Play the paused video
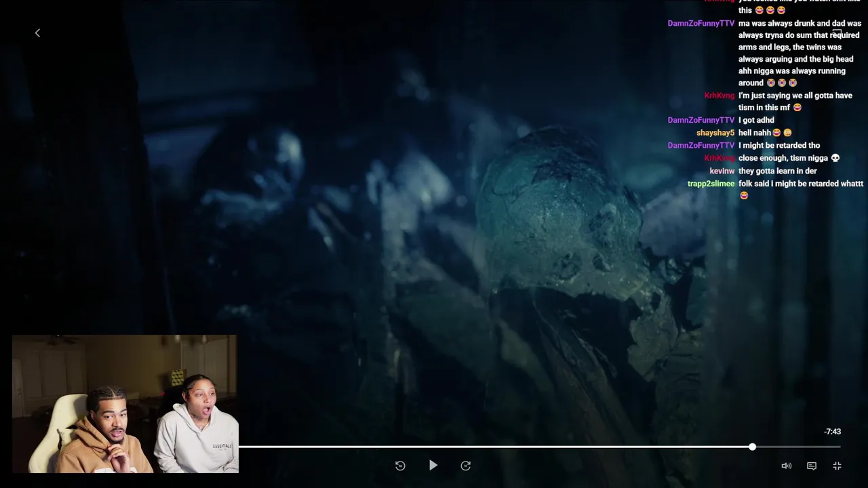868x488 pixels. pyautogui.click(x=433, y=466)
